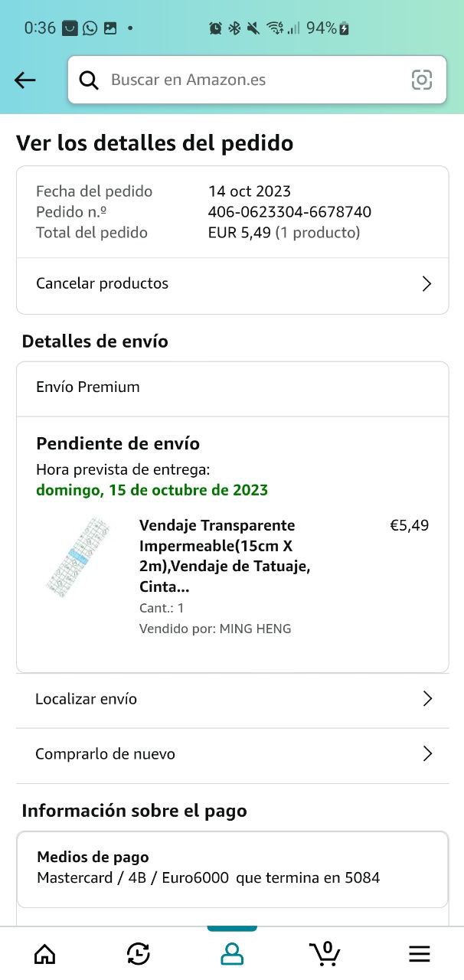
Task: Select Cancelar productos option
Action: pos(103,283)
